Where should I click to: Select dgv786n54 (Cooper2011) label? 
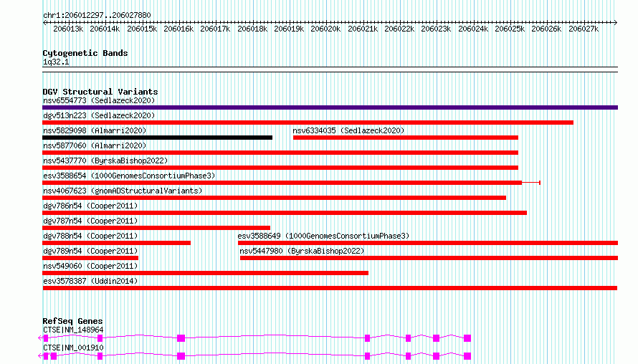90,206
